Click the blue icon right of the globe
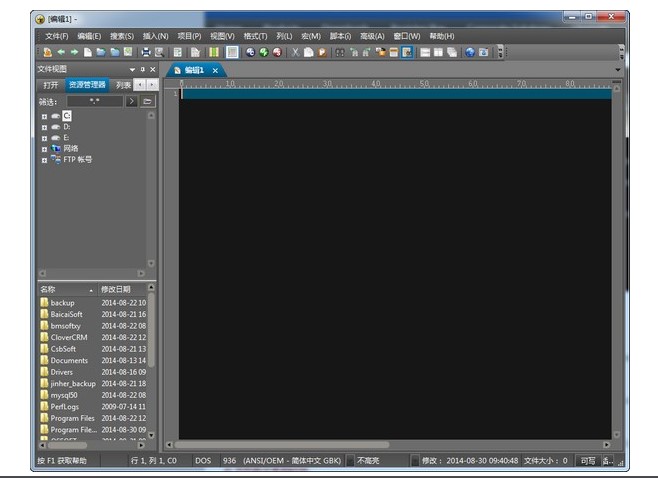This screenshot has height=478, width=658. point(483,52)
